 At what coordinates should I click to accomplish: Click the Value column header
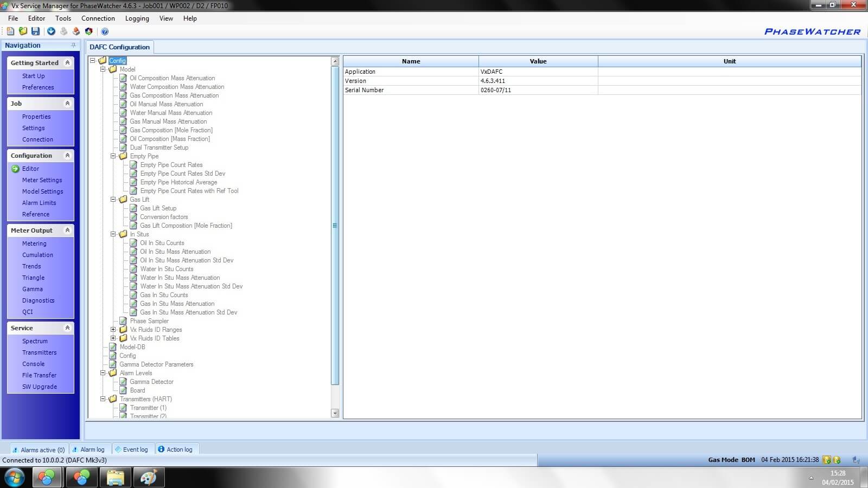pyautogui.click(x=538, y=61)
